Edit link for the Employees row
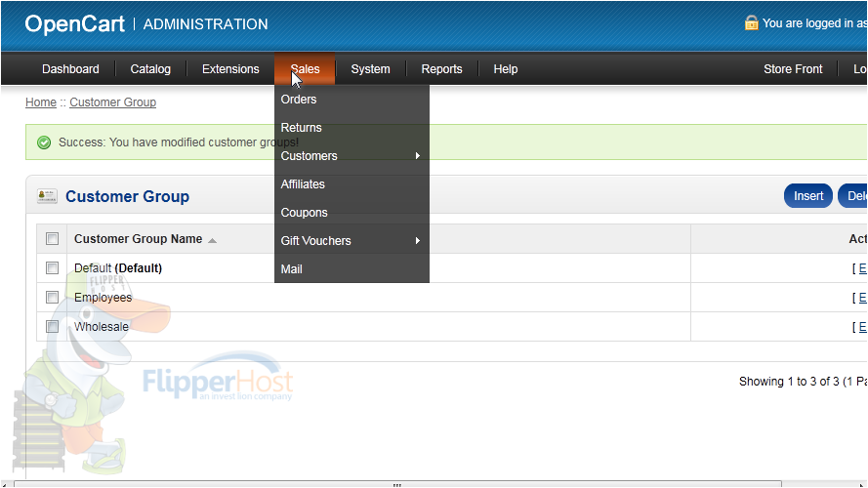The height and width of the screenshot is (488, 868). 862,298
